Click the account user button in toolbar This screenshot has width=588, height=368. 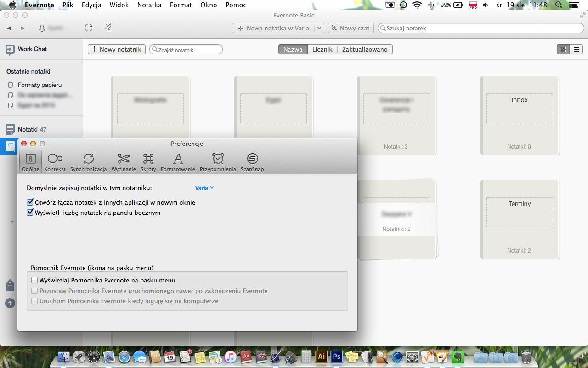click(52, 28)
